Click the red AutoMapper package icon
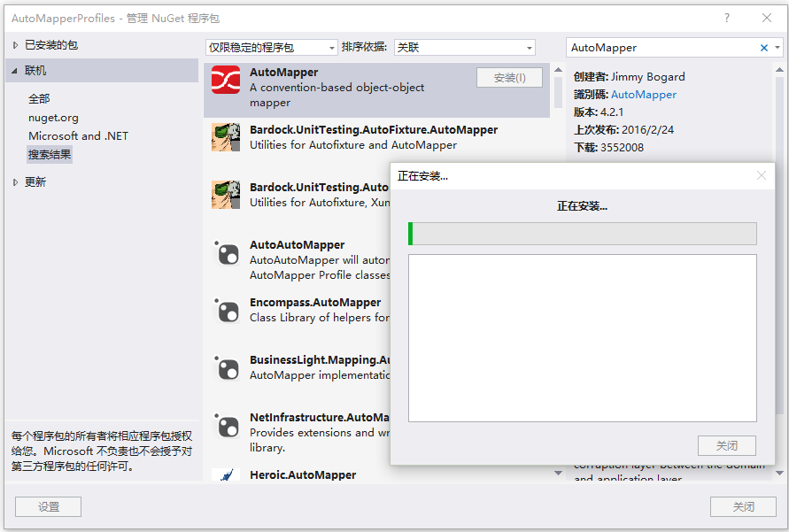 [x=226, y=80]
